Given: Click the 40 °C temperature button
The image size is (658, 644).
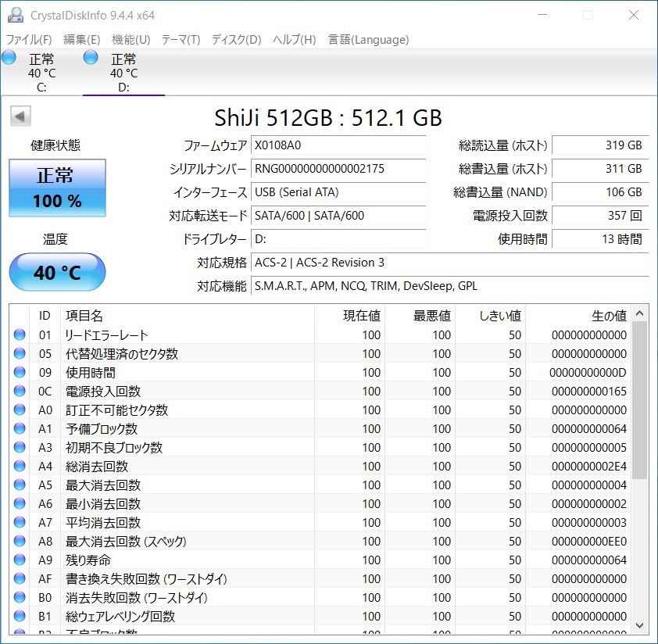Looking at the screenshot, I should [56, 272].
